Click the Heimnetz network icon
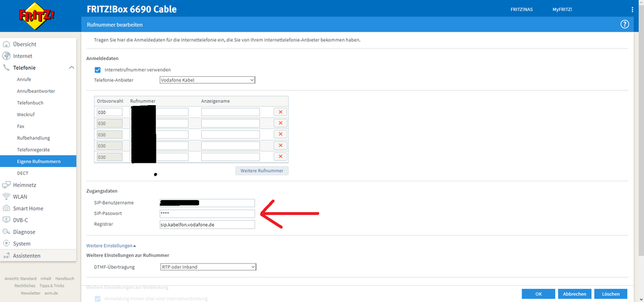This screenshot has width=644, height=302. [x=6, y=185]
